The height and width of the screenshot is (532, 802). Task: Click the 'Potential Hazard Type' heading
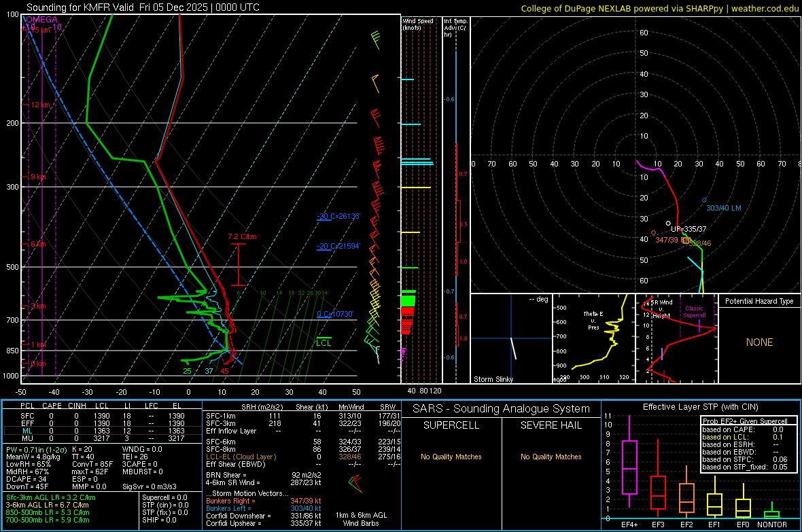760,301
